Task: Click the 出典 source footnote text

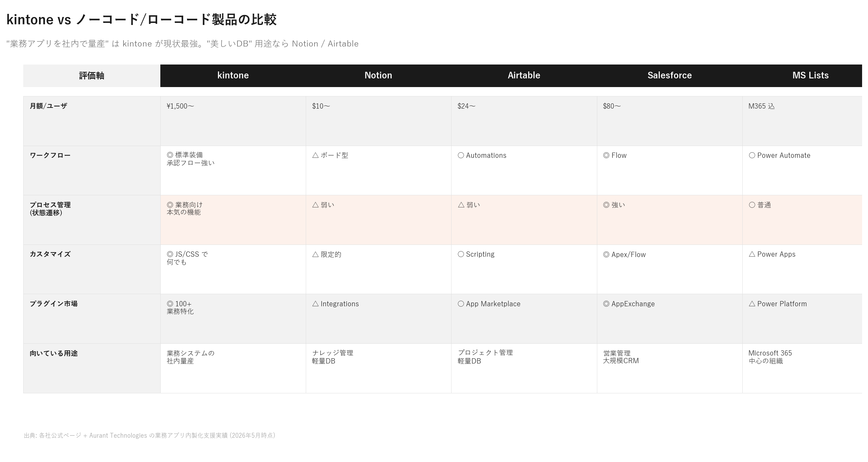Action: click(x=150, y=435)
